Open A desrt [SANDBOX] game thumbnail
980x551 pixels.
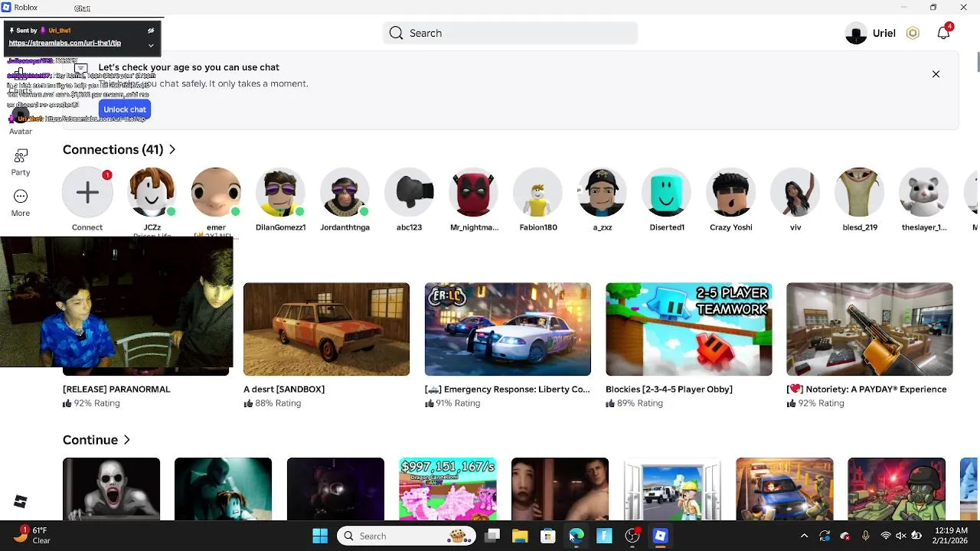pos(326,329)
